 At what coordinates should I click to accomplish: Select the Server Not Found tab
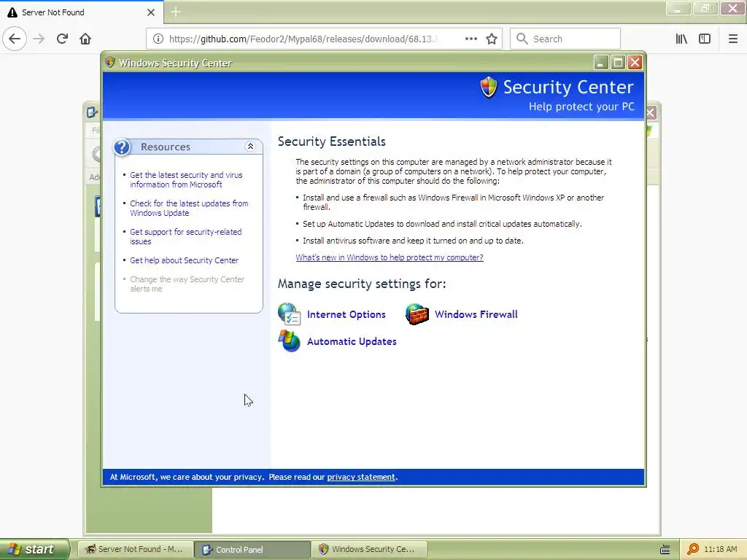pos(82,12)
